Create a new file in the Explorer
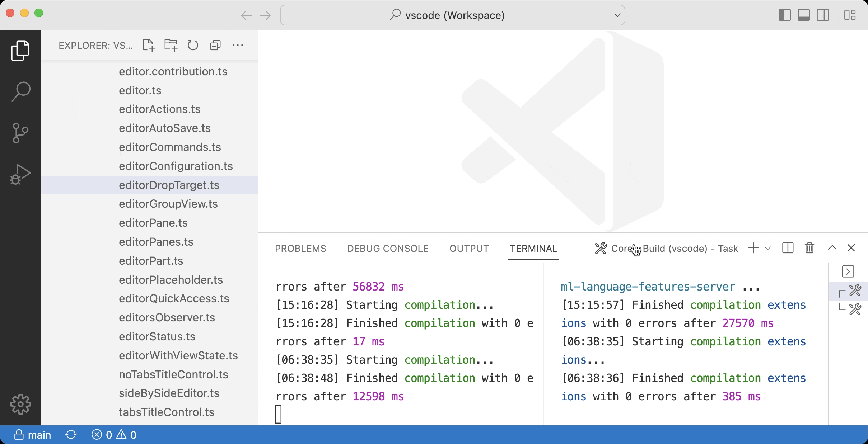Viewport: 868px width, 444px height. click(149, 45)
